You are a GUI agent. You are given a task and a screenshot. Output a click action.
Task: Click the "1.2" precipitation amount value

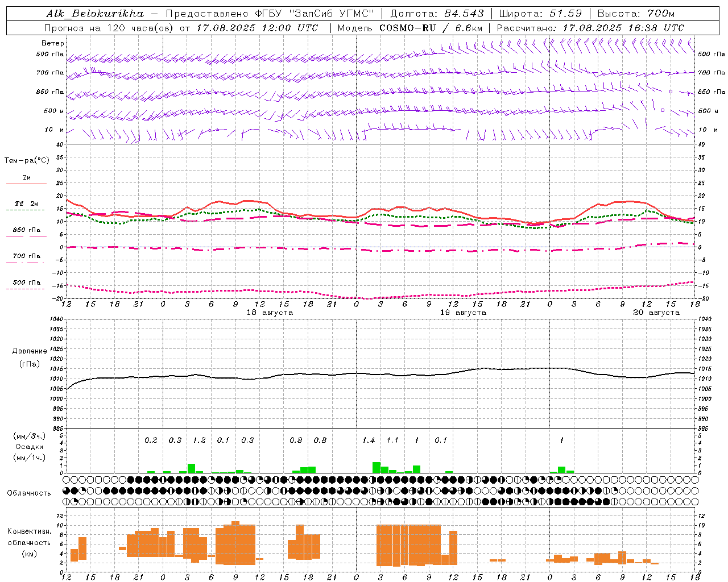pos(199,440)
